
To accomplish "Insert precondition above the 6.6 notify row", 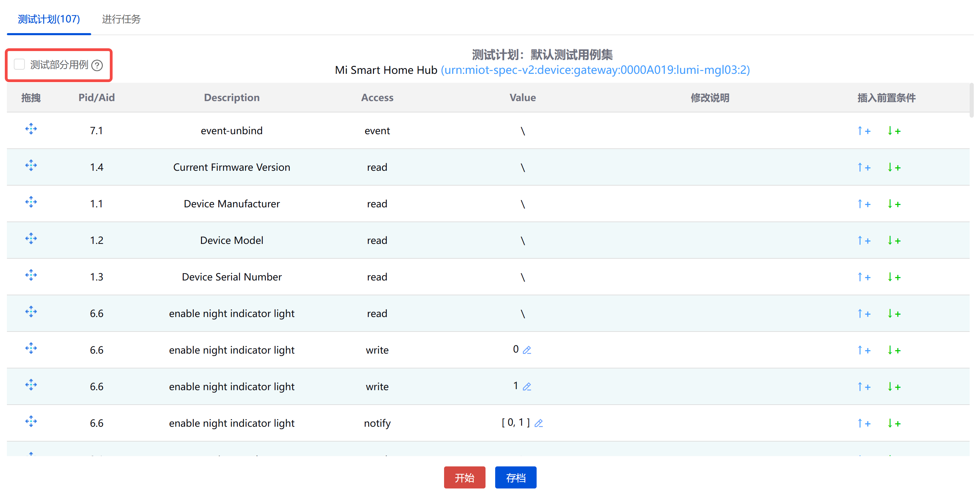I will pyautogui.click(x=864, y=423).
